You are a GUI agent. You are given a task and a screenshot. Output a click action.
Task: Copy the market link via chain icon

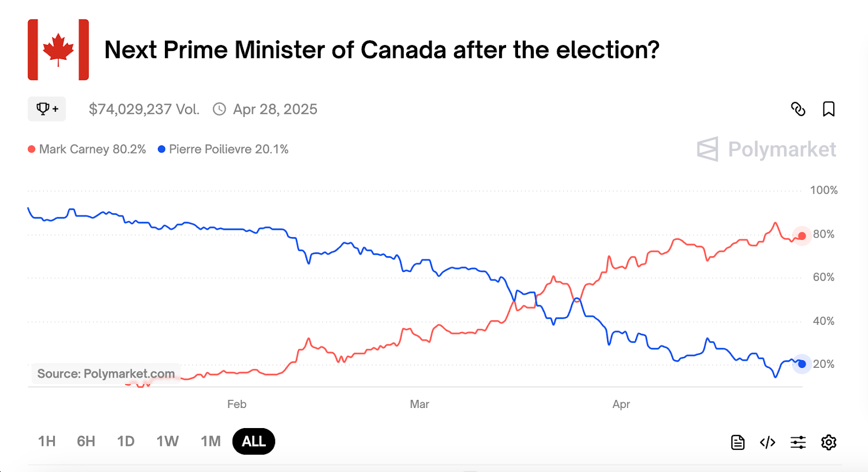(798, 109)
